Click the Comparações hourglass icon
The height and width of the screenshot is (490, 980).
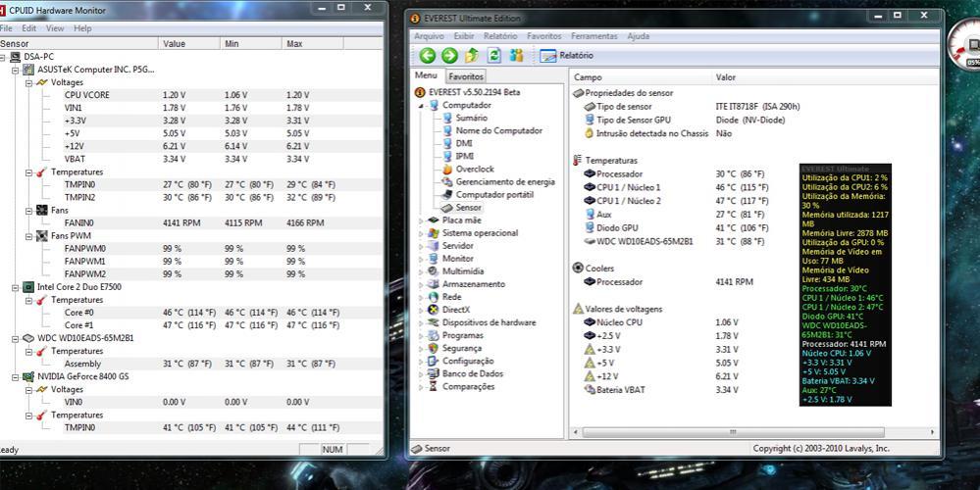[x=433, y=386]
